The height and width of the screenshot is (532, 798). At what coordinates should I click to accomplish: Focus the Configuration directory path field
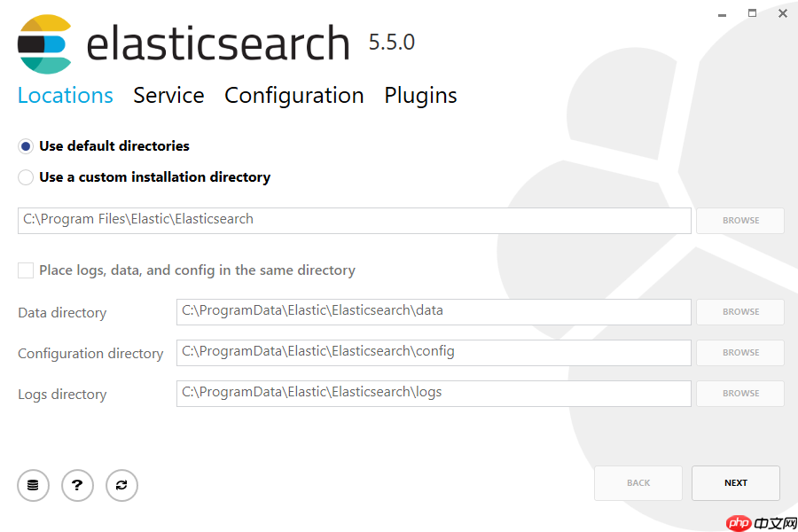434,352
